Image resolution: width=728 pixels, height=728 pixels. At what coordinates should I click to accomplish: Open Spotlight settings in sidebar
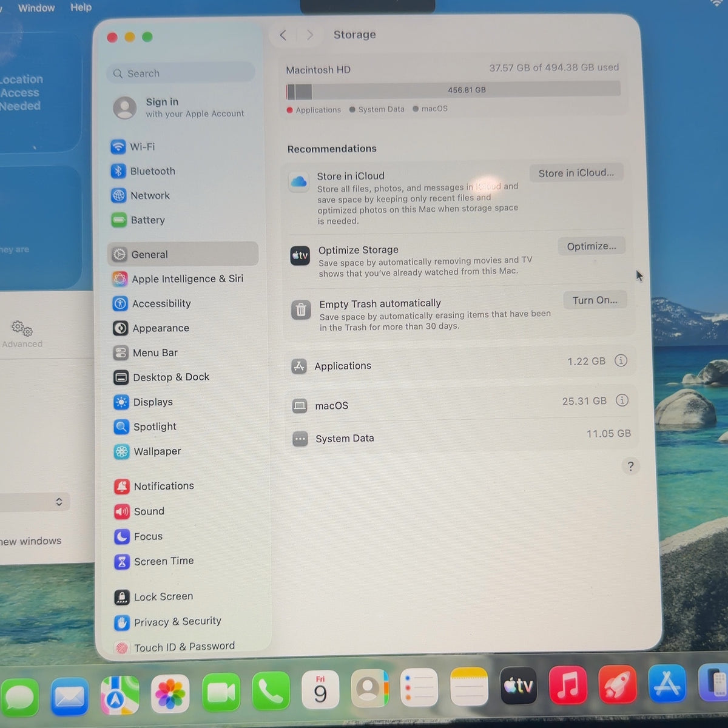click(x=184, y=426)
